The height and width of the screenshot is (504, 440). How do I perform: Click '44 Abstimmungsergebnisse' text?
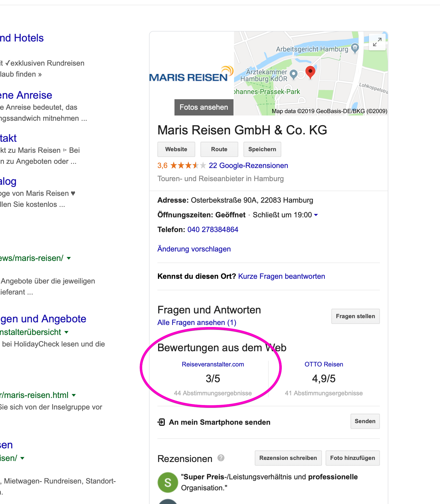pos(213,393)
